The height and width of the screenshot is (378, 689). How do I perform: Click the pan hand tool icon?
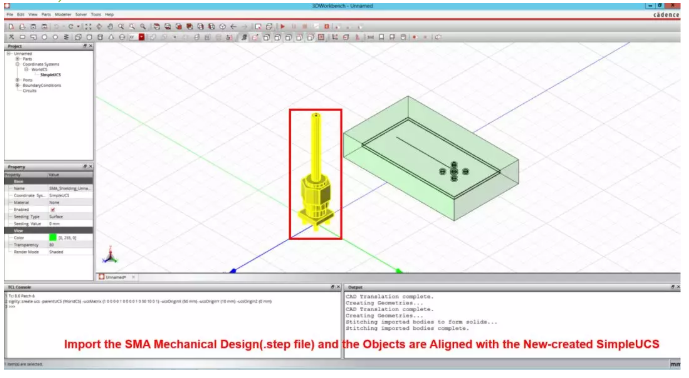click(110, 27)
